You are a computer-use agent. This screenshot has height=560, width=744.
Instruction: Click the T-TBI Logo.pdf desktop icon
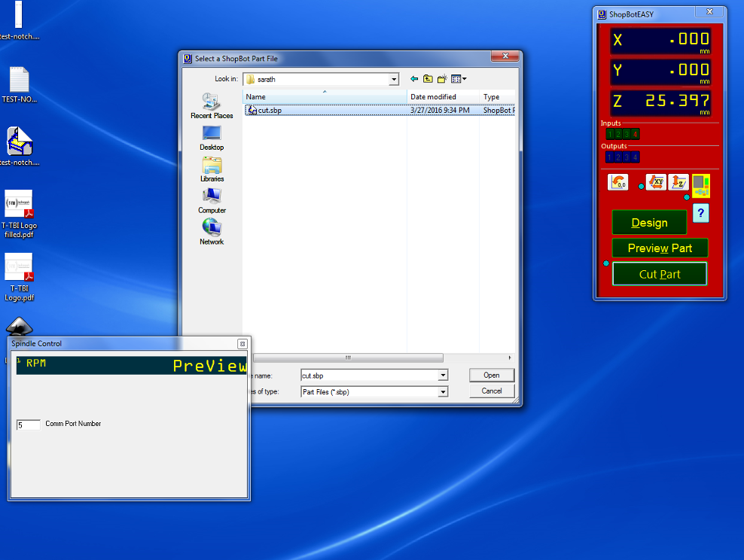19,277
